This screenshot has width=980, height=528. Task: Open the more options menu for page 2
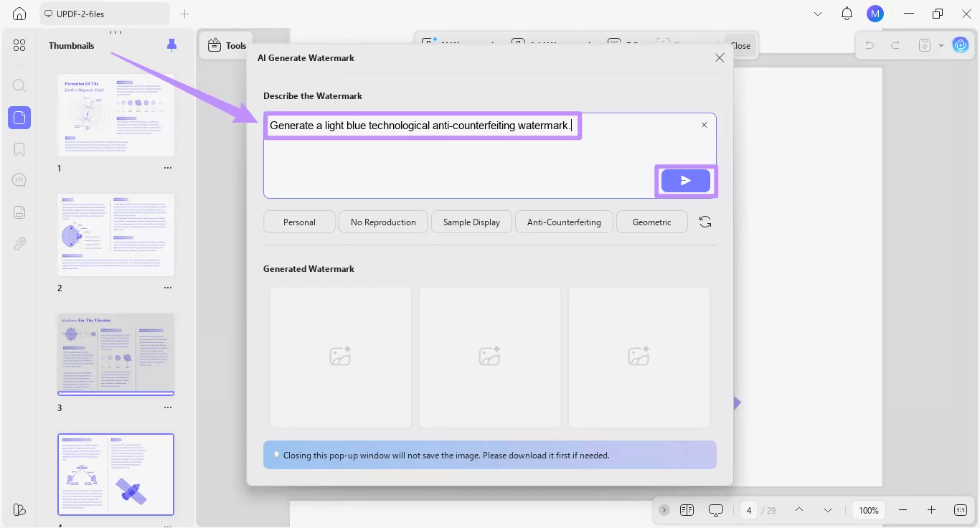click(x=168, y=288)
